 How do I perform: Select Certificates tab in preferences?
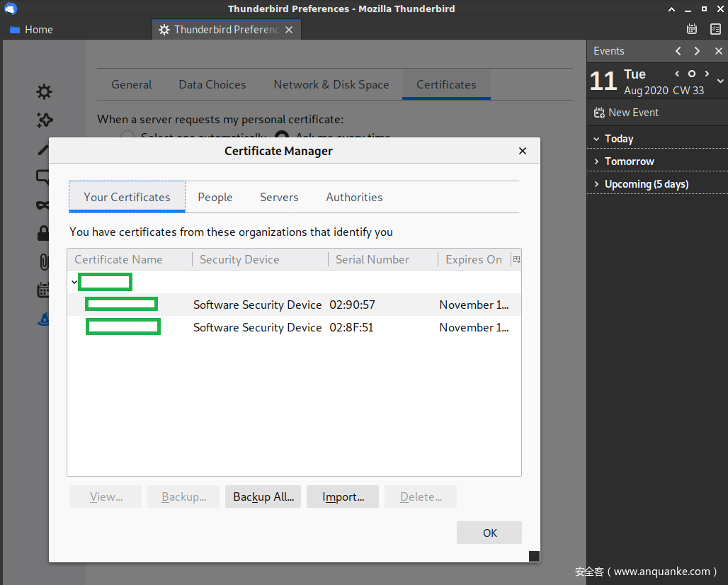(x=446, y=84)
